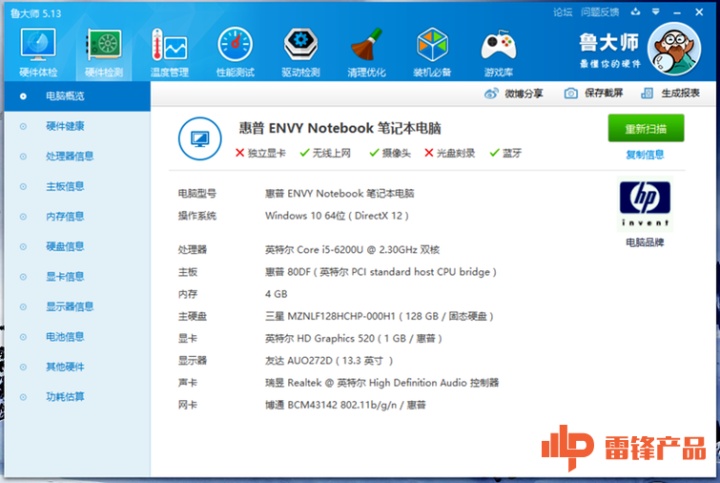This screenshot has width=720, height=483.
Task: Select 主板信息 in the sidebar
Action: [x=77, y=186]
